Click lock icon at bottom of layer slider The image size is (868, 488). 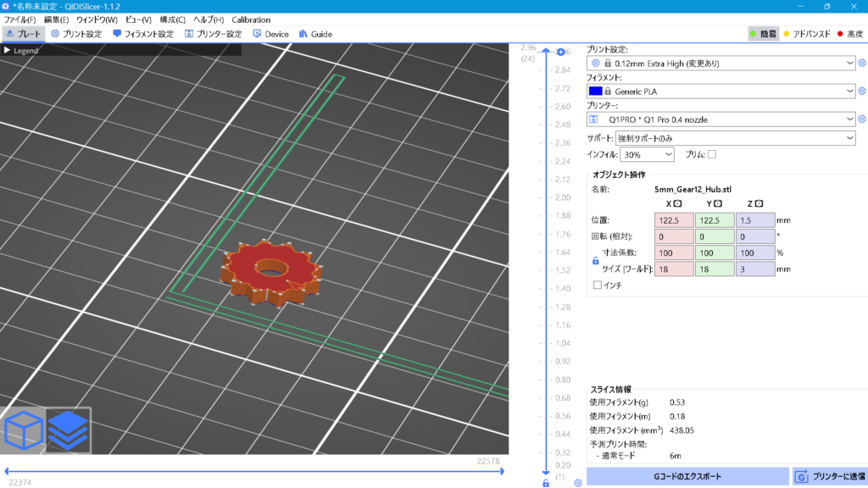click(x=546, y=483)
